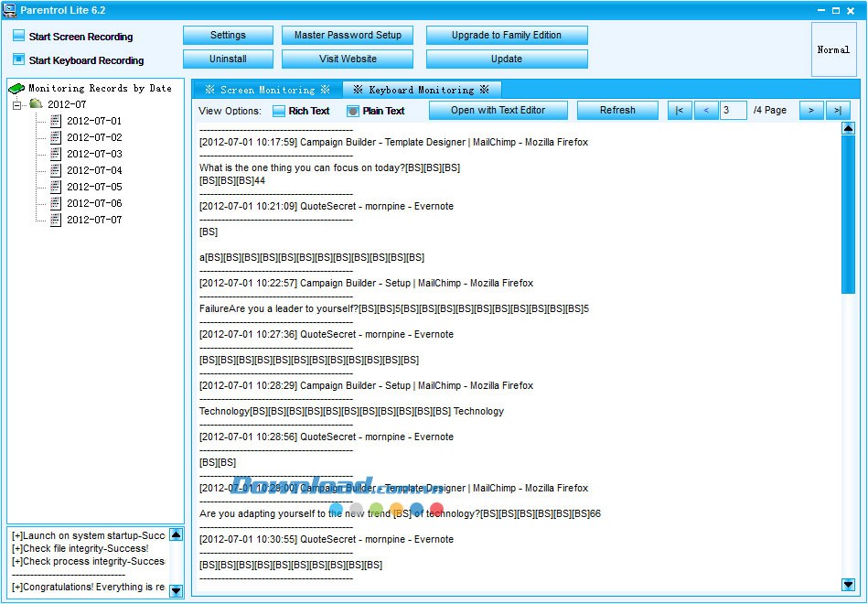
Task: Go to the previous records page
Action: click(x=706, y=111)
